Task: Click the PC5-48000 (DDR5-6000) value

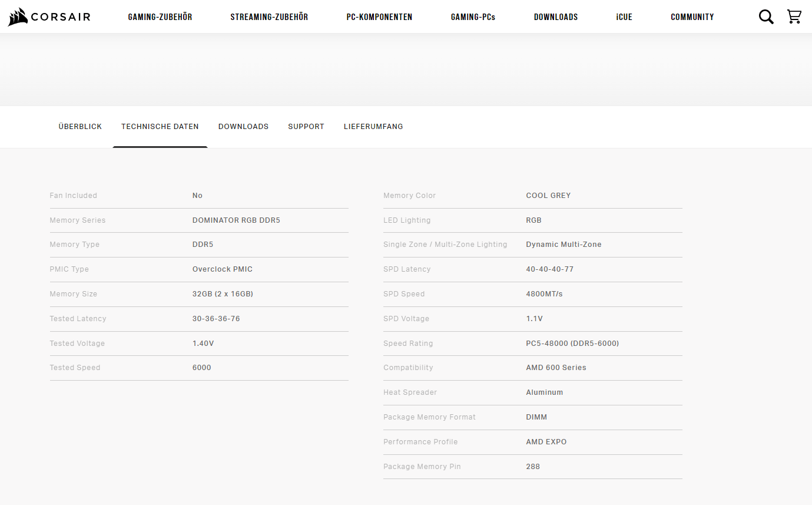Action: (x=572, y=344)
